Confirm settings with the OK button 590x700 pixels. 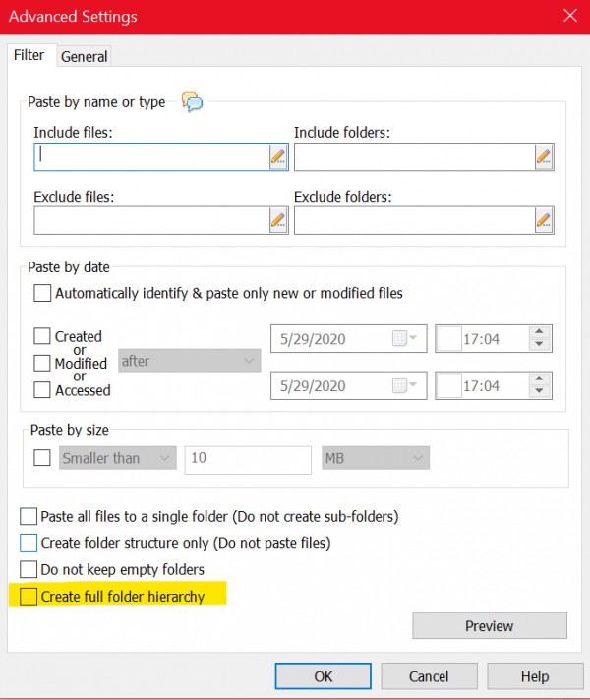coord(323,676)
